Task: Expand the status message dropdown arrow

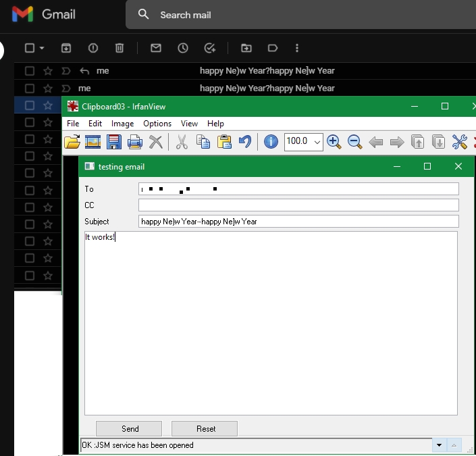Action: pos(440,445)
